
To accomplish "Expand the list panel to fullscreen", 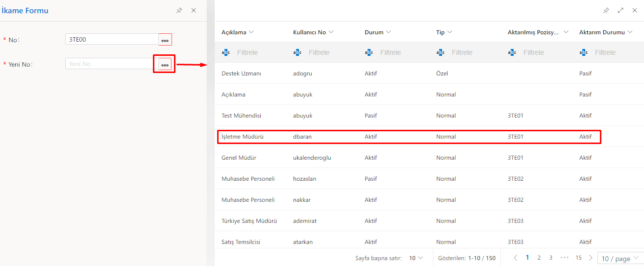I will pyautogui.click(x=620, y=10).
